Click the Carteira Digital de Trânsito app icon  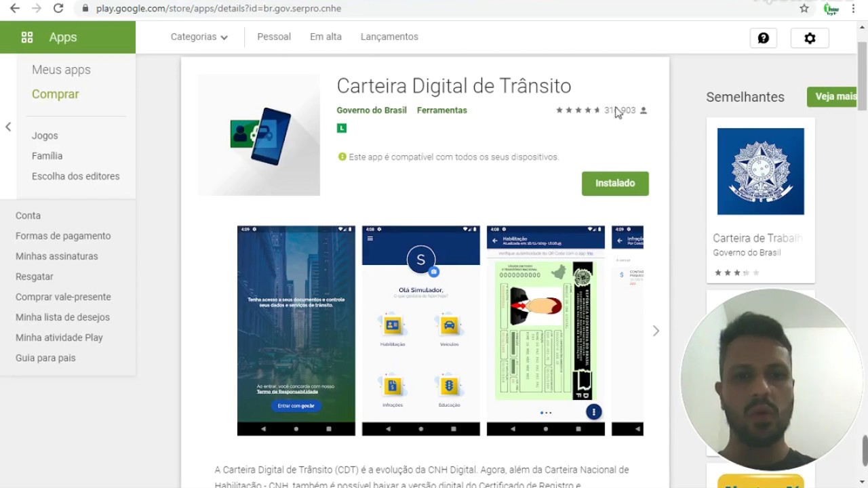coord(259,135)
